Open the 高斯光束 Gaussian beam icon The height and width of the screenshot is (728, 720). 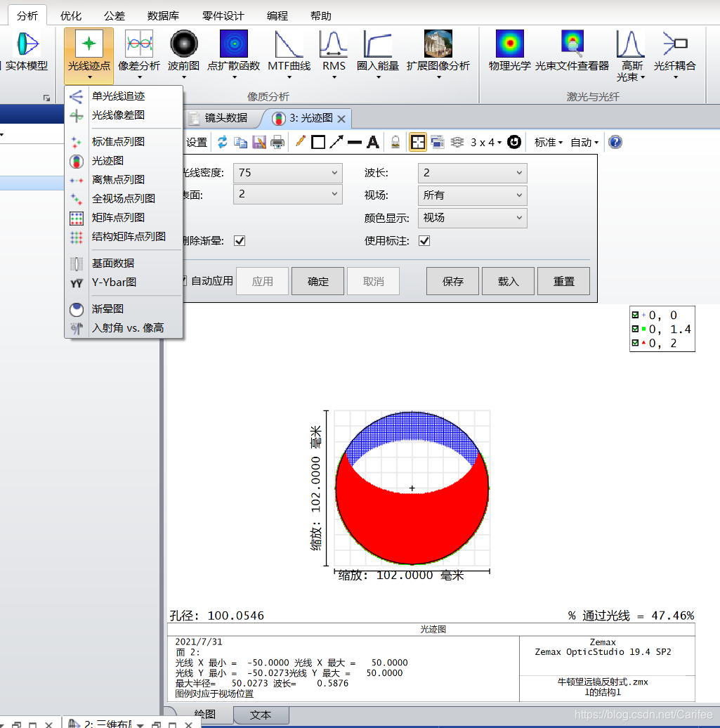pyautogui.click(x=630, y=56)
